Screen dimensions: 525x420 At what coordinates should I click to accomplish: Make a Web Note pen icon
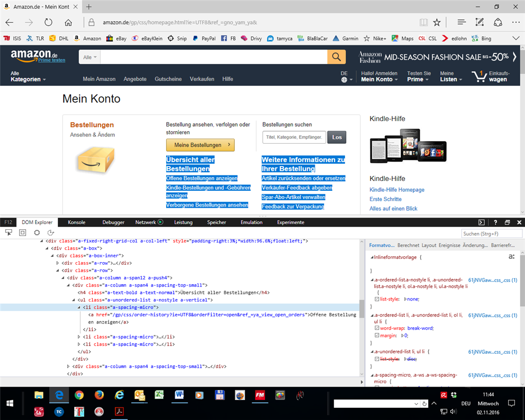(x=479, y=23)
